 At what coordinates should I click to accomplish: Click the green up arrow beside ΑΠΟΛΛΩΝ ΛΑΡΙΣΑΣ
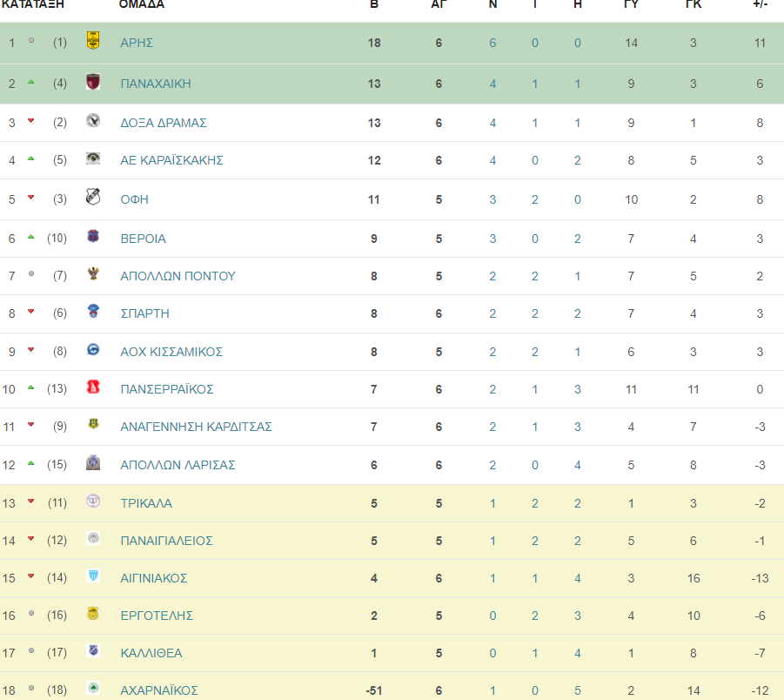click(31, 463)
